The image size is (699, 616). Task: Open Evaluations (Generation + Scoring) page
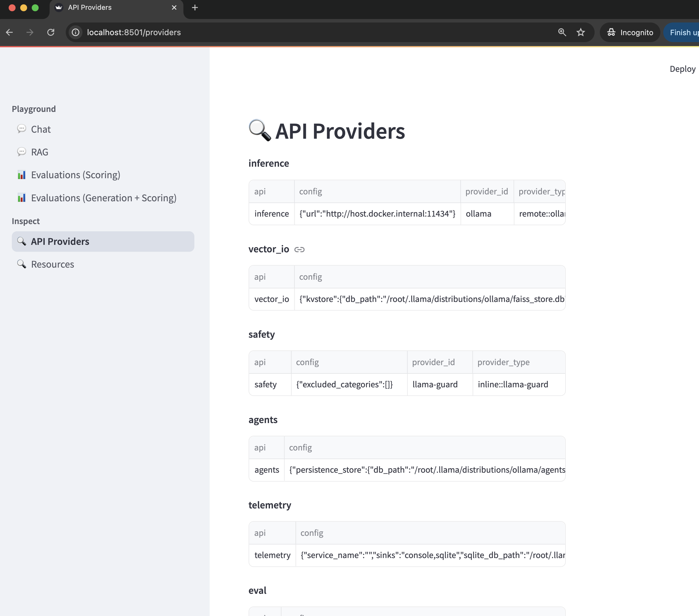[x=103, y=198]
